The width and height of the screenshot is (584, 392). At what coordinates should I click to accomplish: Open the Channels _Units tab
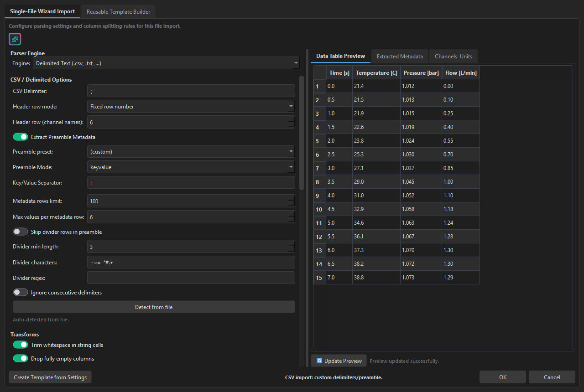coord(454,57)
